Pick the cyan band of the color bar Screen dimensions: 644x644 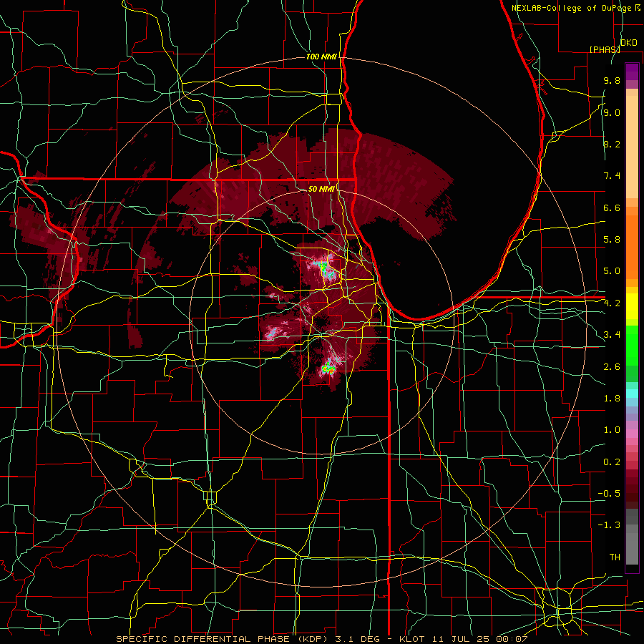pyautogui.click(x=632, y=394)
